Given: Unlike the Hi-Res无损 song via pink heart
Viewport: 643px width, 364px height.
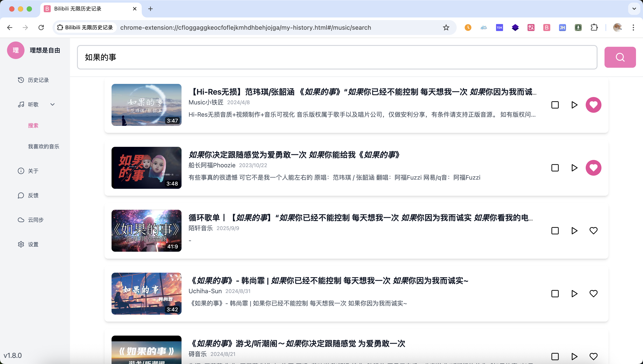Looking at the screenshot, I should pyautogui.click(x=593, y=105).
